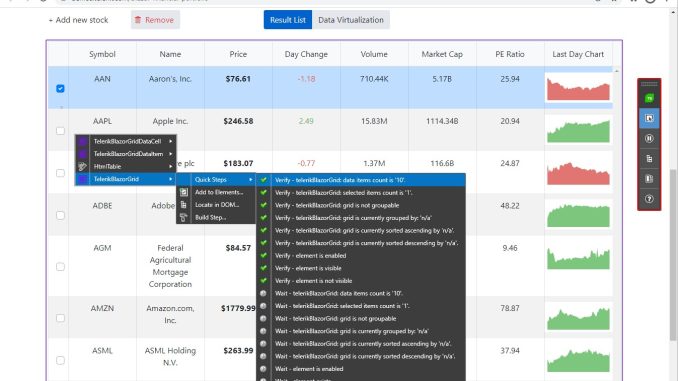Check the ASML row checkbox
Image resolution: width=678 pixels, height=381 pixels.
pos(61,360)
